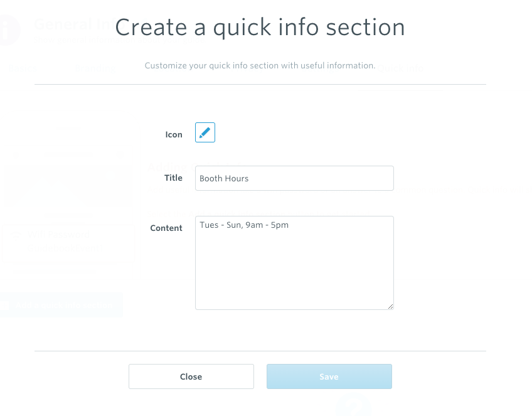Click the Icon field label
The width and height of the screenshot is (532, 416).
tap(174, 135)
